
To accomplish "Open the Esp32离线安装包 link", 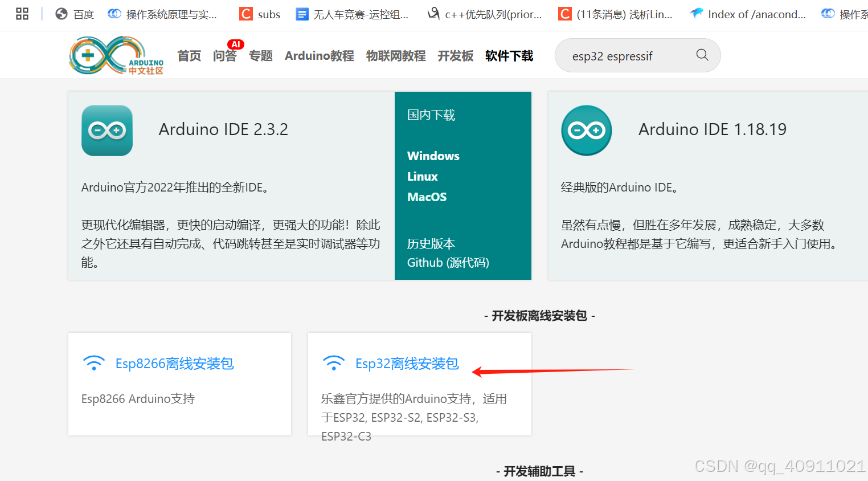I will pos(407,363).
